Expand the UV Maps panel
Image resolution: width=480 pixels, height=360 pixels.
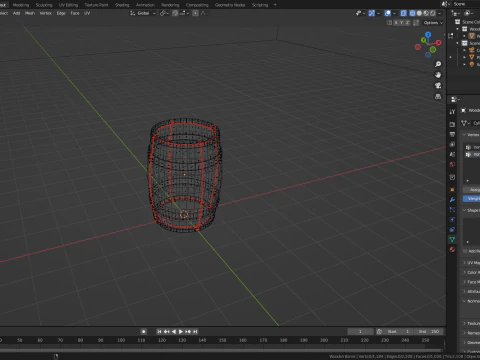point(472,263)
